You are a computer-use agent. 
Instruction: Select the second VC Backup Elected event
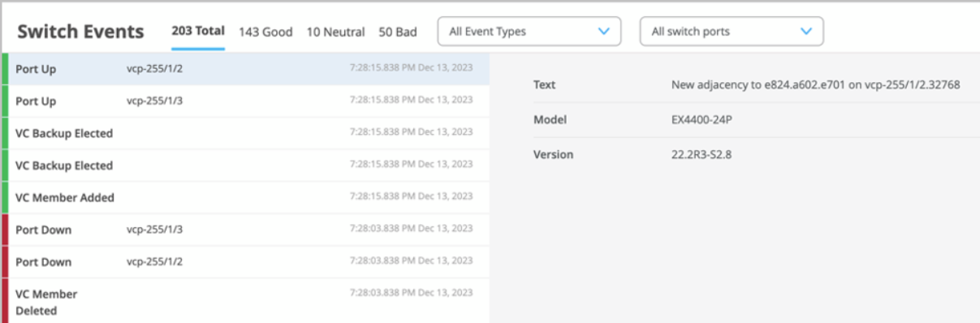244,166
